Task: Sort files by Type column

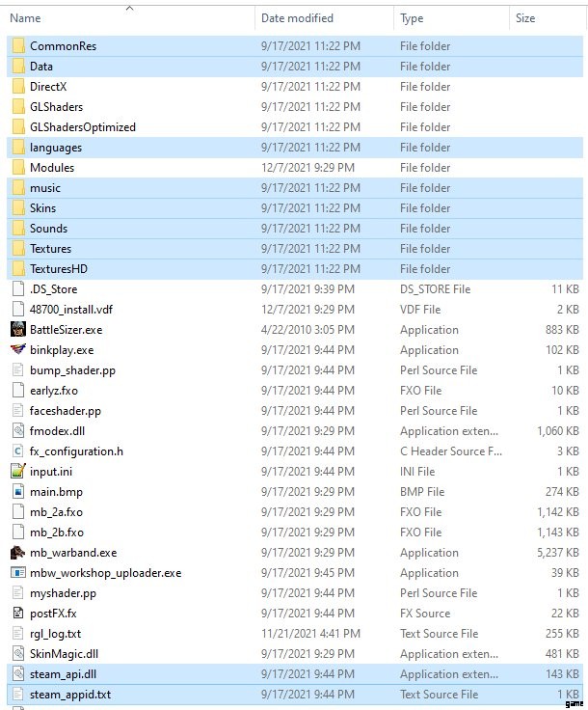Action: coord(412,18)
